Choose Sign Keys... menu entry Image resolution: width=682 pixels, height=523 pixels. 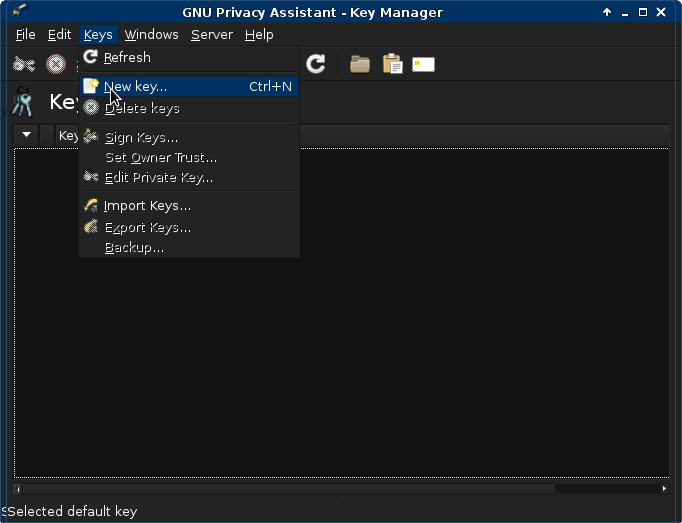click(x=189, y=137)
